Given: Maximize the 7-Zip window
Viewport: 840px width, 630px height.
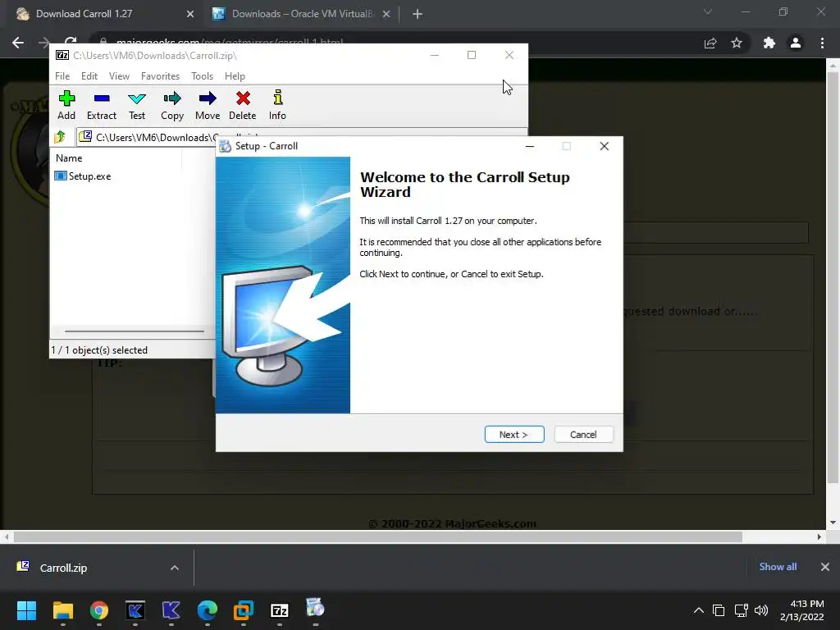Looking at the screenshot, I should (x=472, y=55).
